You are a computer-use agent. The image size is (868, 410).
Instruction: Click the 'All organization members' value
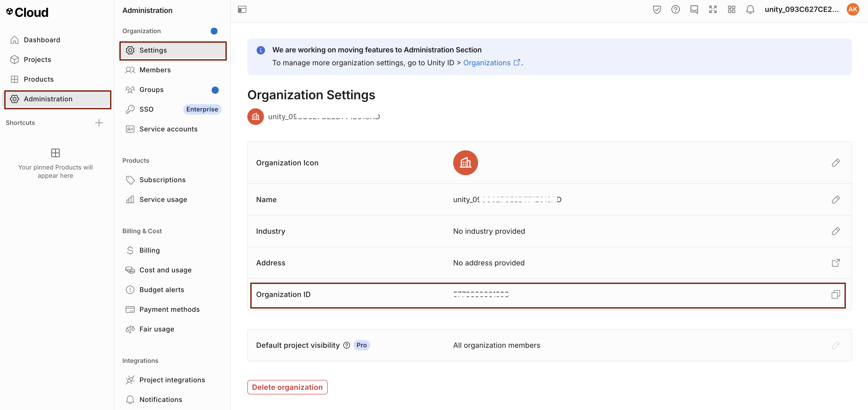pos(496,345)
